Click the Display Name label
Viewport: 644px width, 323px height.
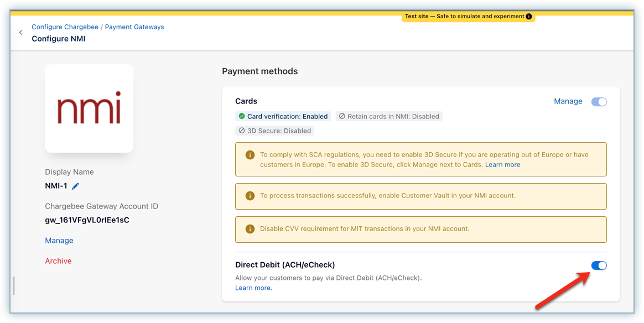point(69,172)
